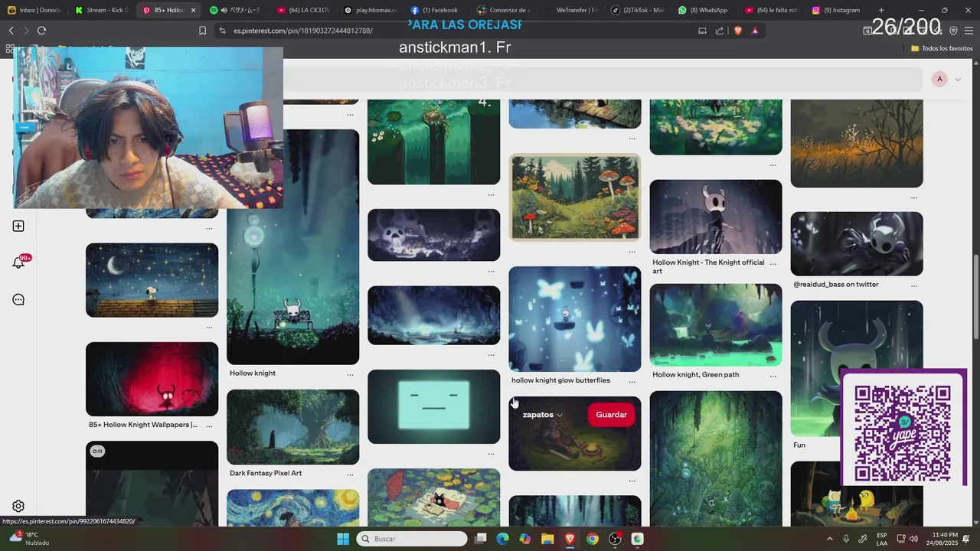The height and width of the screenshot is (551, 980).
Task: Open the Hollow knight, Green path title
Action: 696,375
